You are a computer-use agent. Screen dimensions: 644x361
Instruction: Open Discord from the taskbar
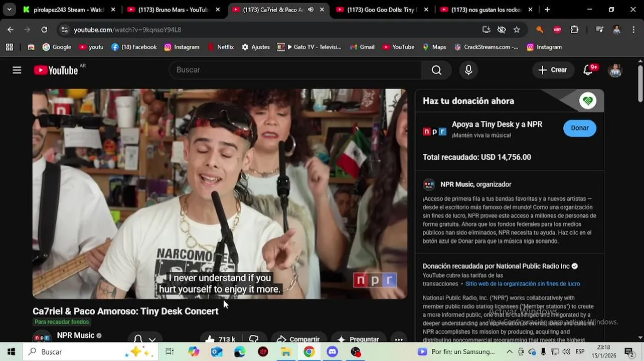332,352
